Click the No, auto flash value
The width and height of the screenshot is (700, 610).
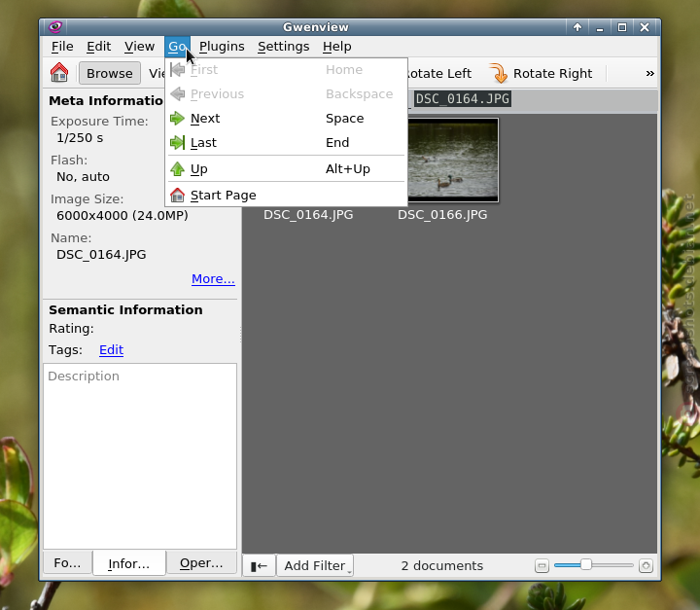pyautogui.click(x=83, y=176)
